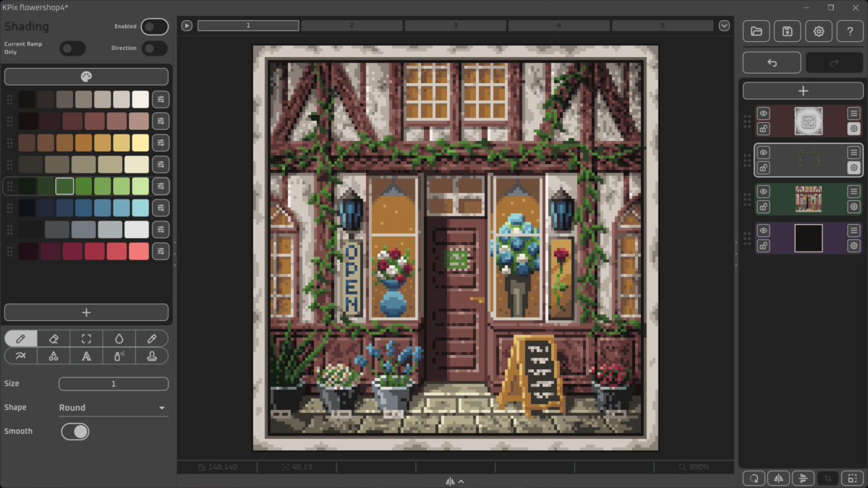The height and width of the screenshot is (488, 868).
Task: Open the flower shop layer's menu button
Action: (x=854, y=192)
